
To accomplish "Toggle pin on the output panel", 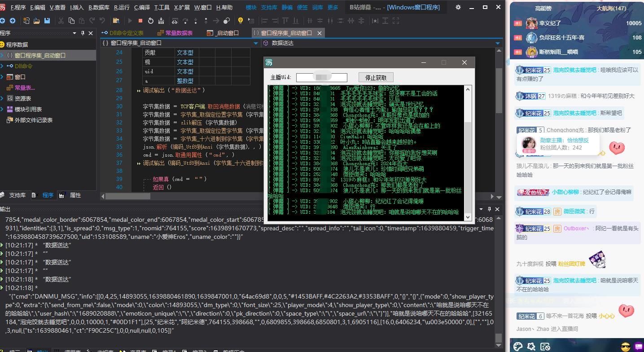I will click(x=489, y=209).
